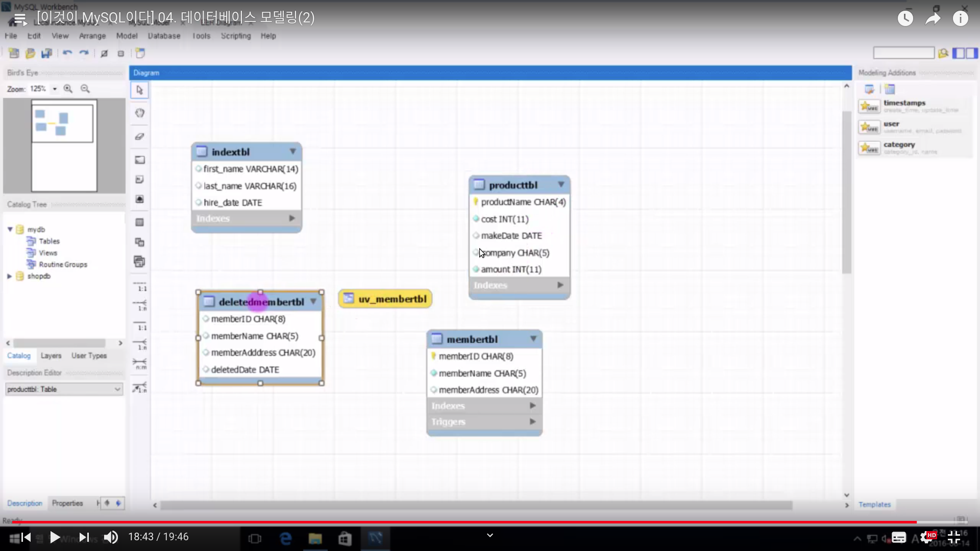Image resolution: width=980 pixels, height=551 pixels.
Task: Open the video info icon
Action: (961, 19)
